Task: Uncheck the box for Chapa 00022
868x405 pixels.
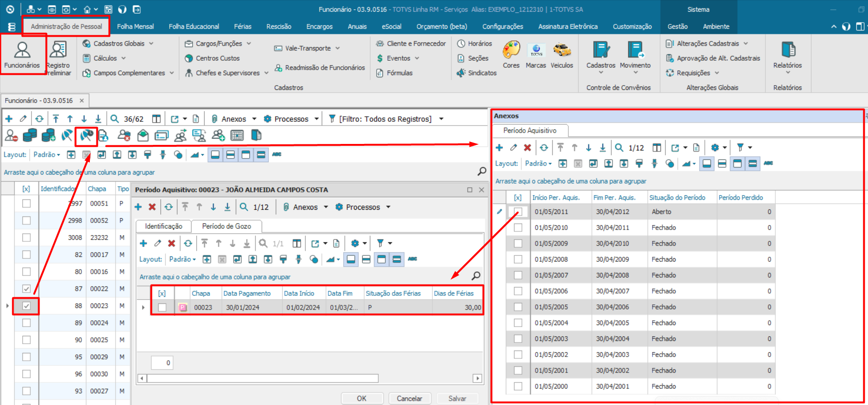Action: 26,289
